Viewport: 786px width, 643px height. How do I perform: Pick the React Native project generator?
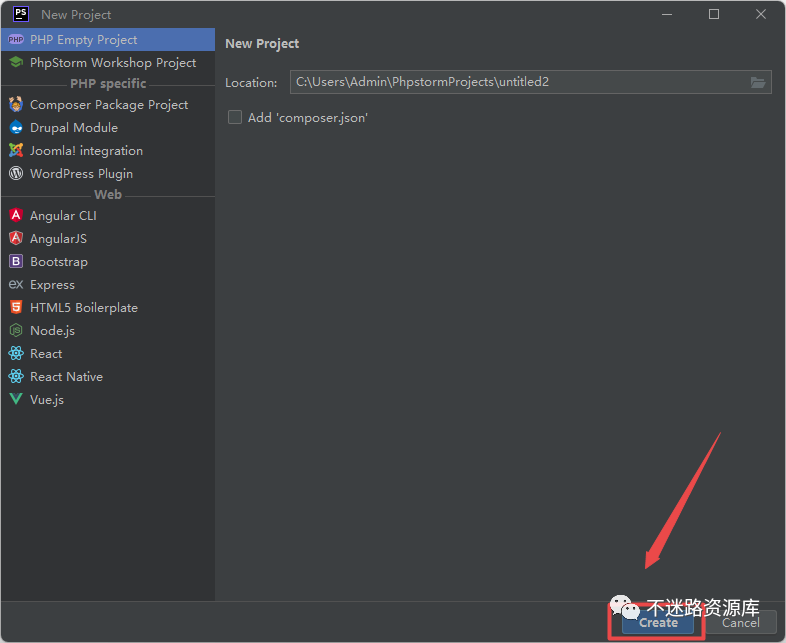click(x=108, y=377)
